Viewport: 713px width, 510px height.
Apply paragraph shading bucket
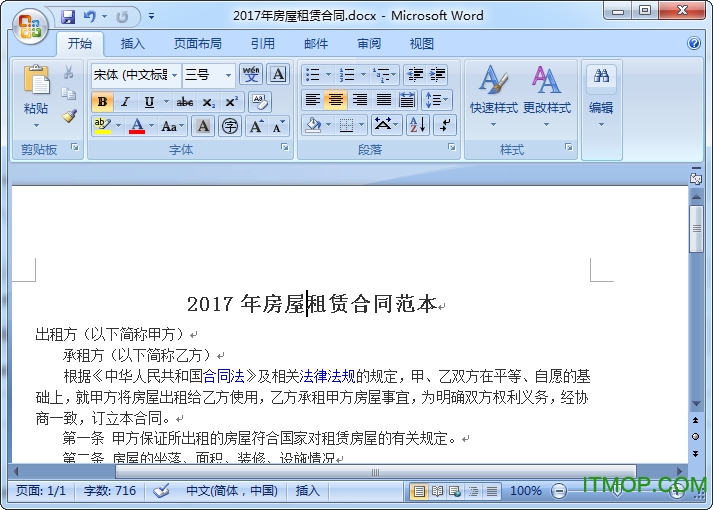click(313, 125)
